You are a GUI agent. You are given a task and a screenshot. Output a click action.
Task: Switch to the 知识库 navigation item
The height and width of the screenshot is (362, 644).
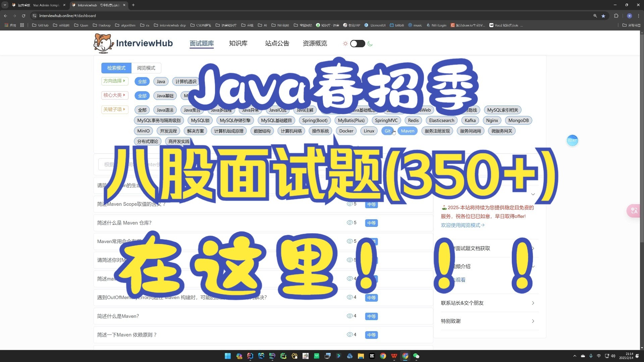click(x=238, y=43)
